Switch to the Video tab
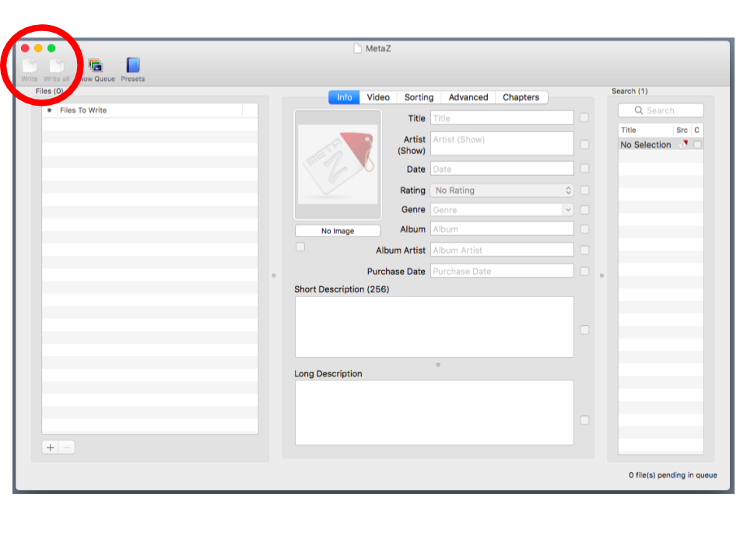 coord(378,97)
